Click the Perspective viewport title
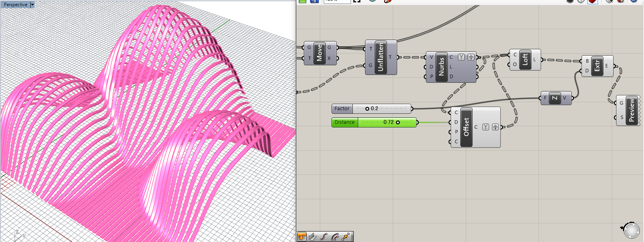Viewport: 644px width, 242px height. (16, 5)
